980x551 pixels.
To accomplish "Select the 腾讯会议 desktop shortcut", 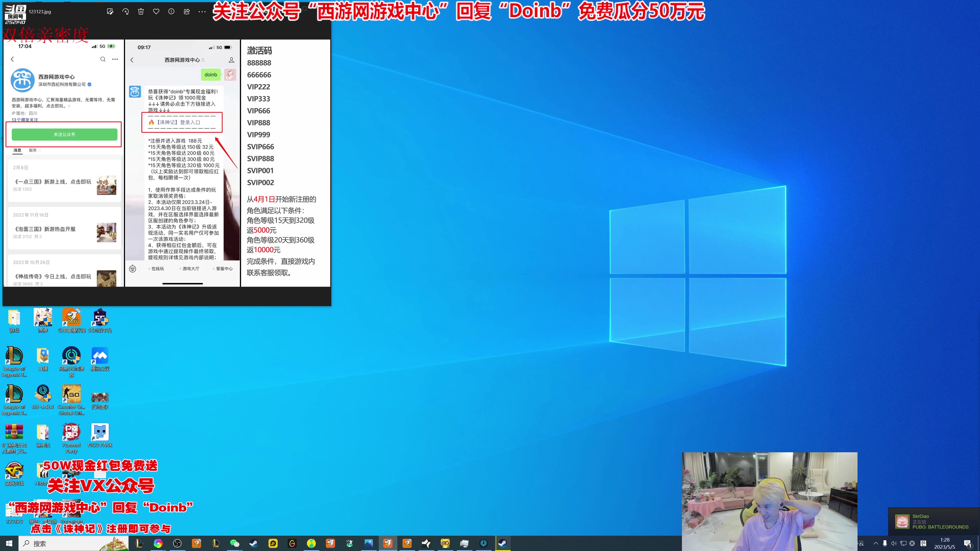I will point(100,359).
